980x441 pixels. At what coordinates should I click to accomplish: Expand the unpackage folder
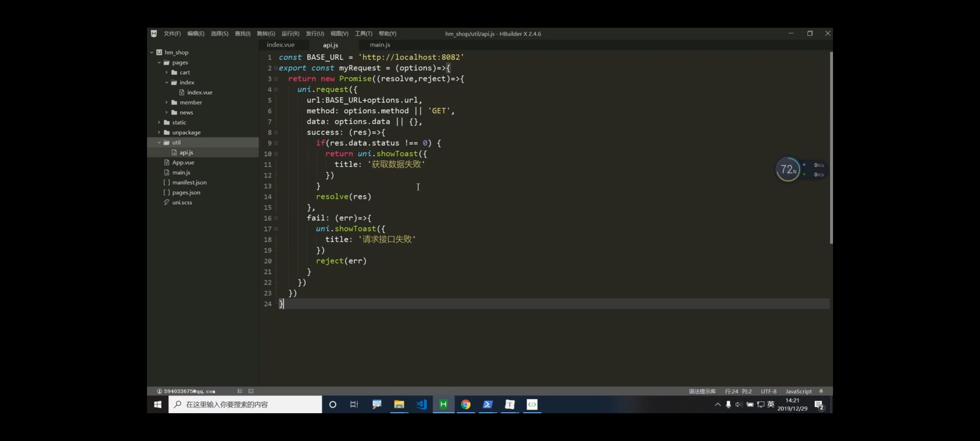[159, 132]
